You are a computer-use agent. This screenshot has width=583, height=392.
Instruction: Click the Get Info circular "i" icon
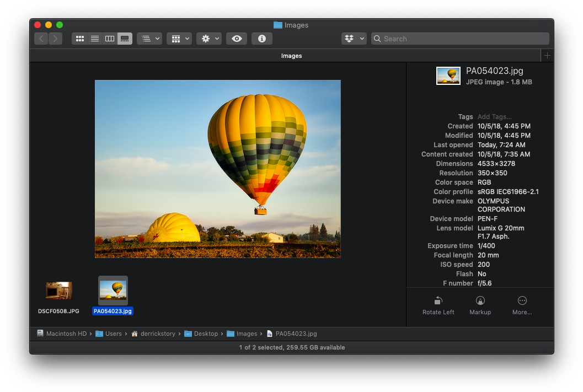(261, 39)
